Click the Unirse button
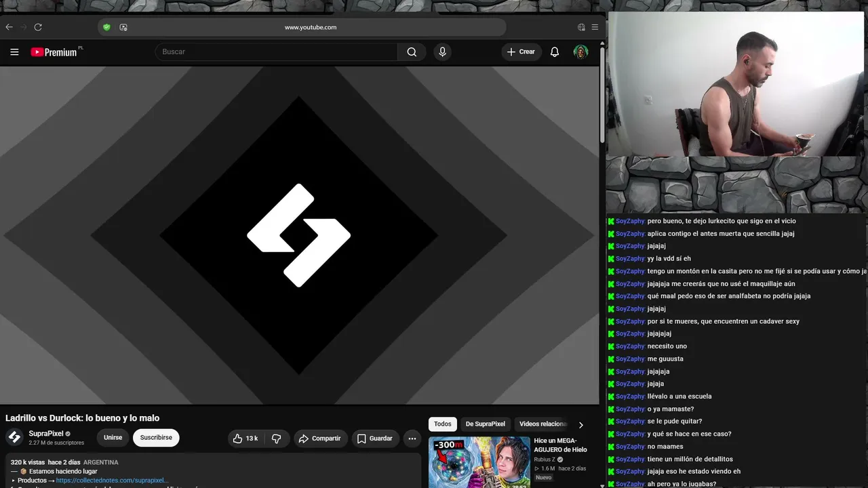868x488 pixels. click(113, 438)
